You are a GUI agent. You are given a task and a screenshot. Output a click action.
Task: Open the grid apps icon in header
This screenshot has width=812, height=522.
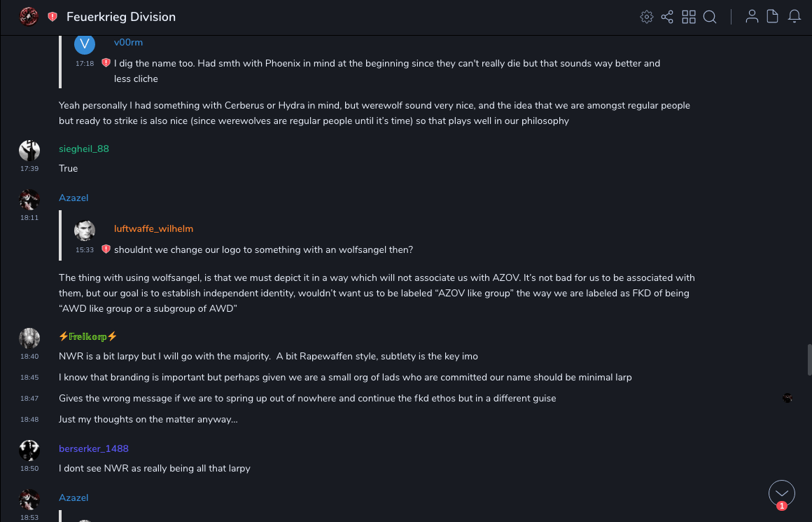(x=689, y=17)
